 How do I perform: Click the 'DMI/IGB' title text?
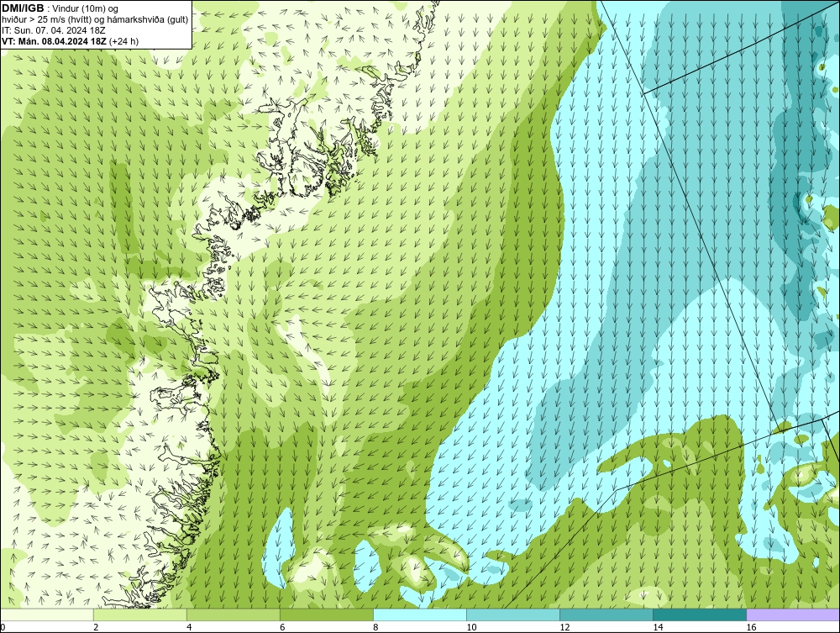(23, 8)
